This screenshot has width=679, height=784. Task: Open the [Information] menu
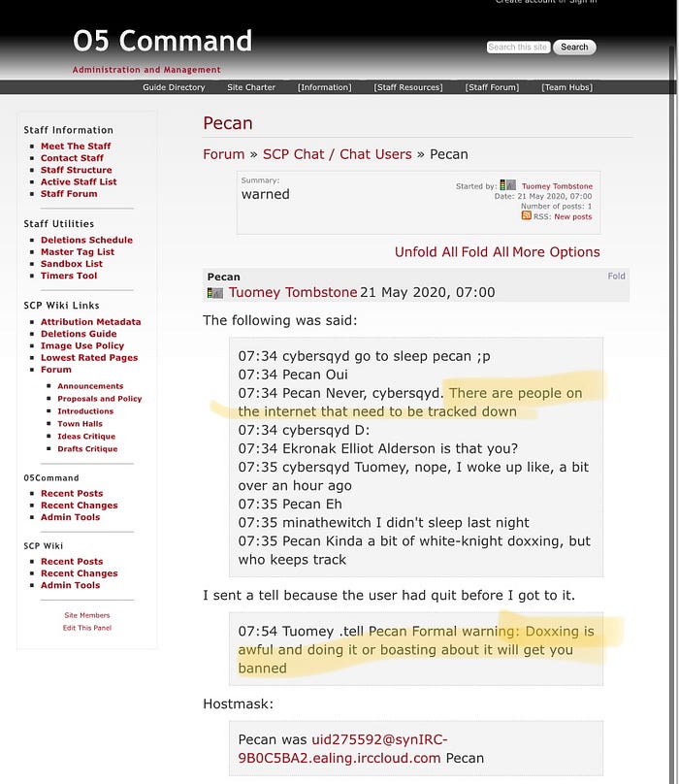[325, 87]
